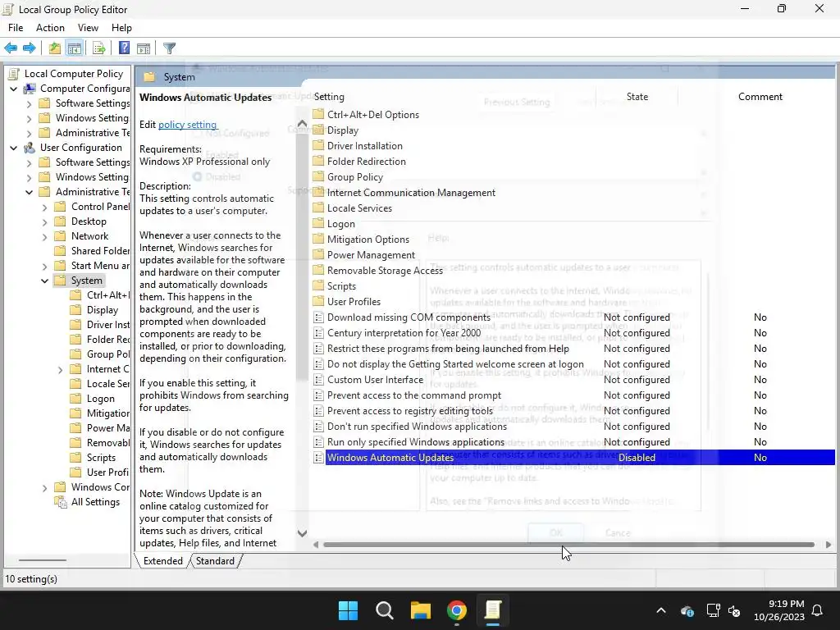Open help via the question mark icon

124,48
